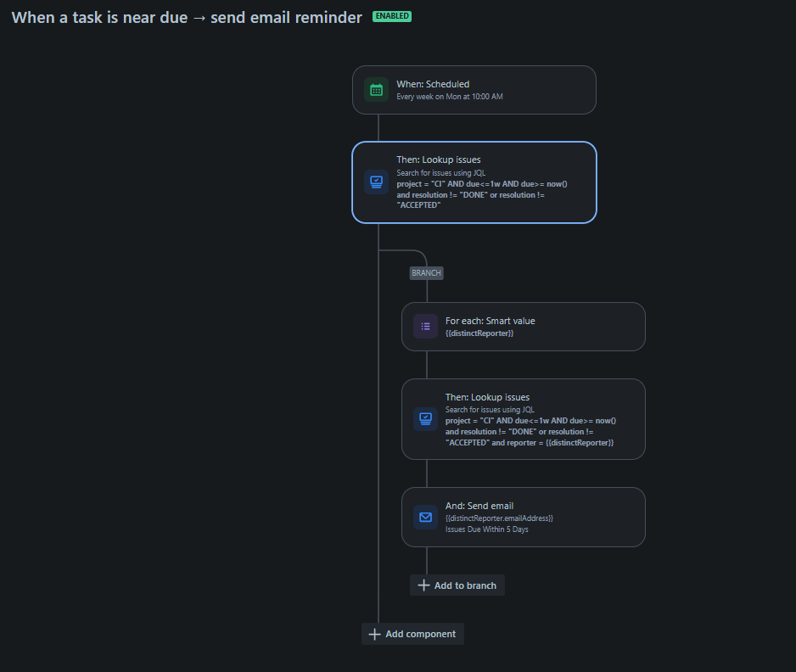Screen dimensions: 796x672
Task: Click the JQL text ending with reporter = {{distinctReporter}}
Action: tap(531, 431)
